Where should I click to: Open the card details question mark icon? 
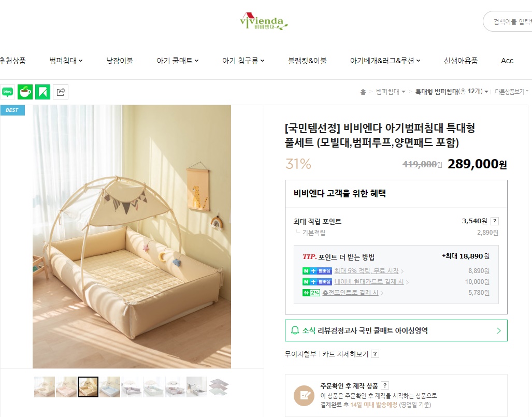[375, 354]
